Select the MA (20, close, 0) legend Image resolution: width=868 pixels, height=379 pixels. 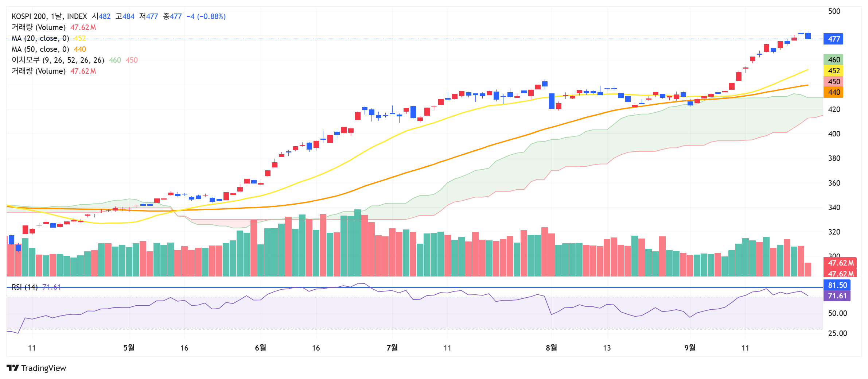point(40,38)
